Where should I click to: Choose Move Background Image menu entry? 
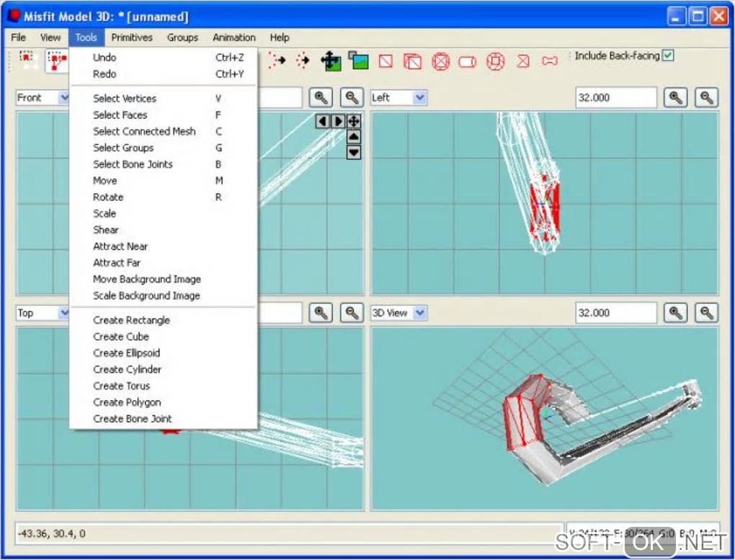163,279
